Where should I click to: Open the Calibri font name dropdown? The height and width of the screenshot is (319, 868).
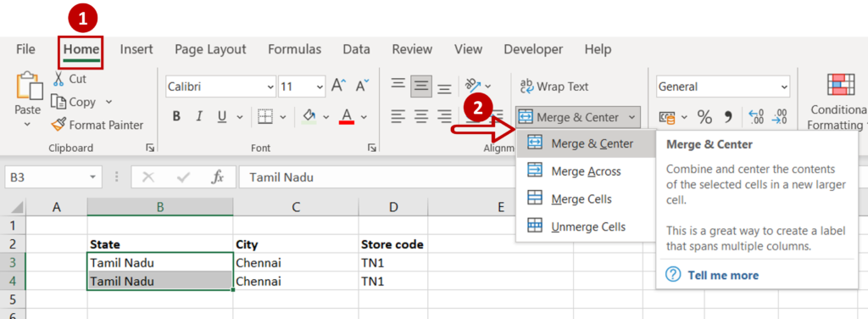coord(270,87)
